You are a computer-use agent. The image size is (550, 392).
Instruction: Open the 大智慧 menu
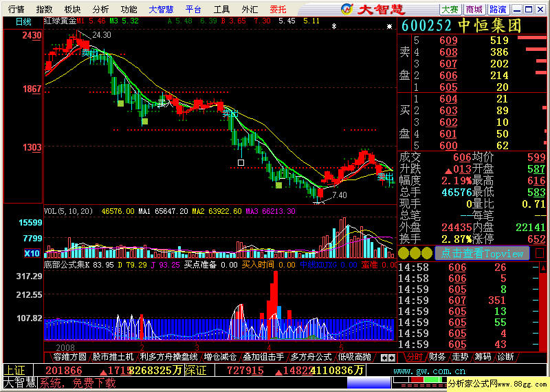161,10
